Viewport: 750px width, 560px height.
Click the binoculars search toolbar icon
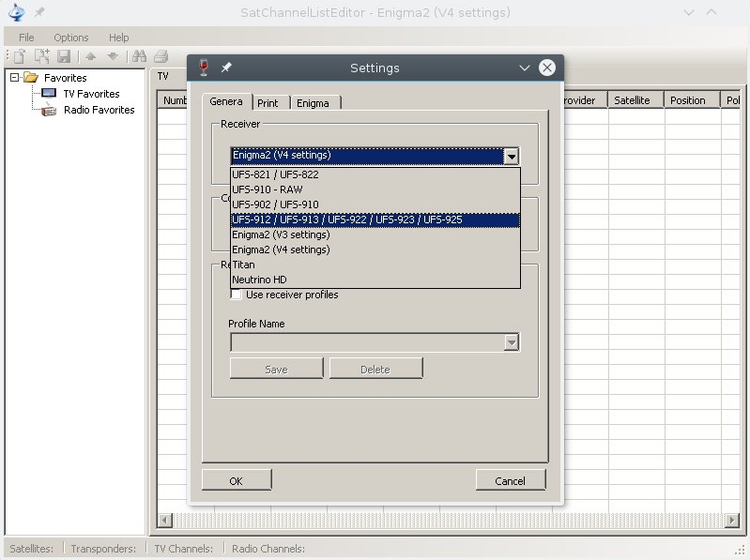[x=140, y=56]
